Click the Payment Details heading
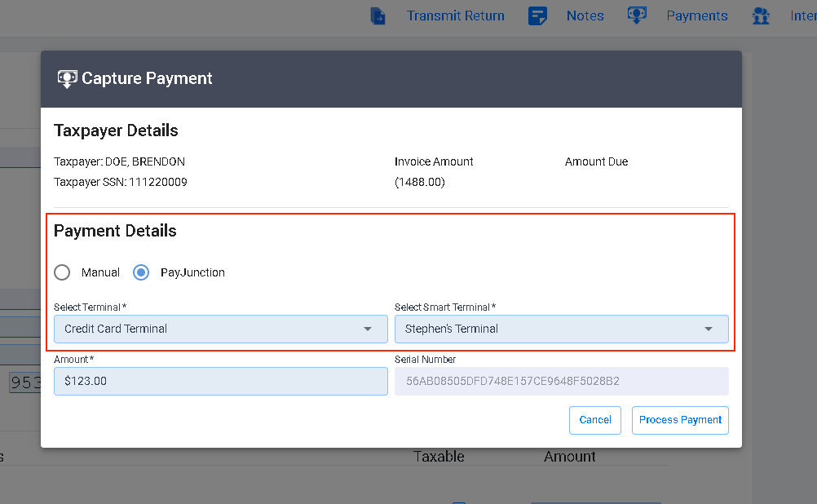 coord(115,231)
